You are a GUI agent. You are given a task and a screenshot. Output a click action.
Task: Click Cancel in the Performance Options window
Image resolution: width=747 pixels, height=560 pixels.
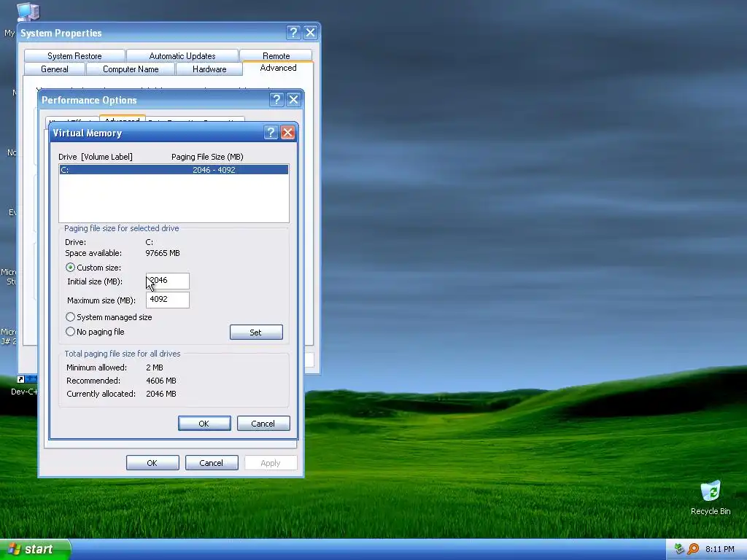(212, 463)
